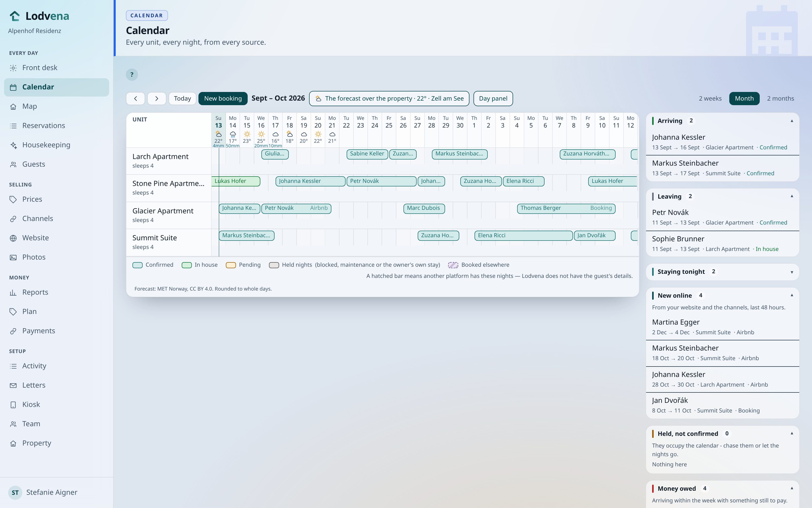
Task: Click the Prices tag icon
Action: point(13,199)
